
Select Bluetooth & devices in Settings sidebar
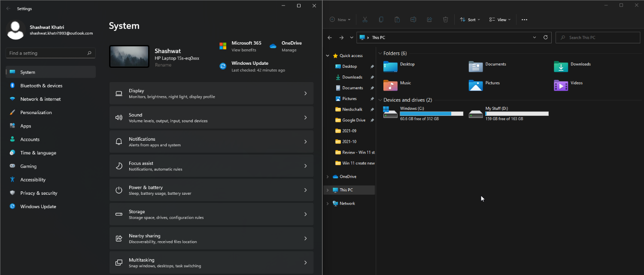[41, 86]
